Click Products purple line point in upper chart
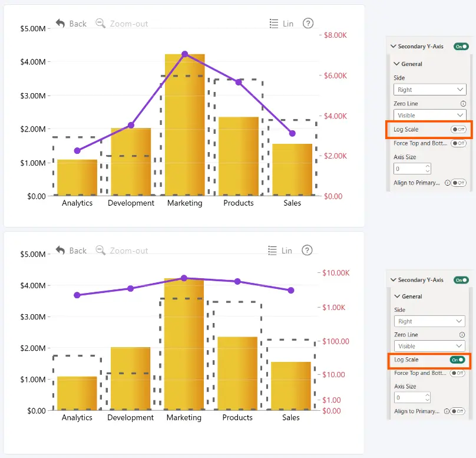This screenshot has height=458, width=476. 239,82
